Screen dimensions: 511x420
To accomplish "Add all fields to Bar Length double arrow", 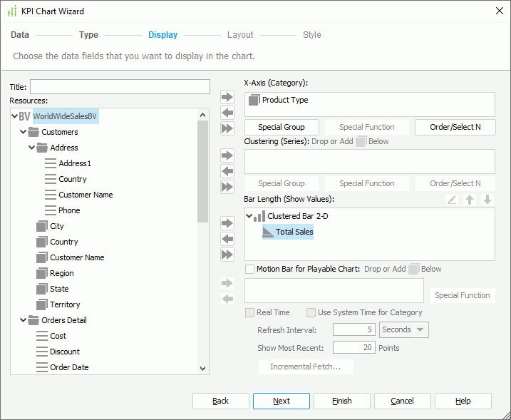I will point(227,255).
